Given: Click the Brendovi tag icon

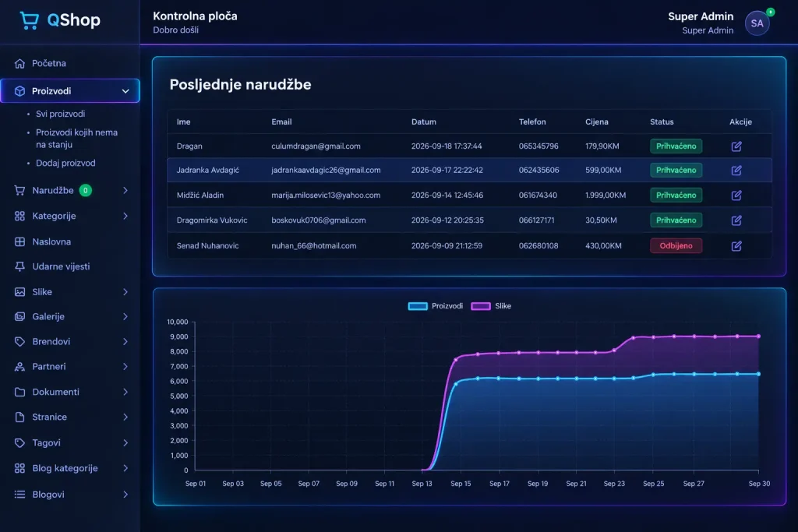Looking at the screenshot, I should click(x=19, y=341).
